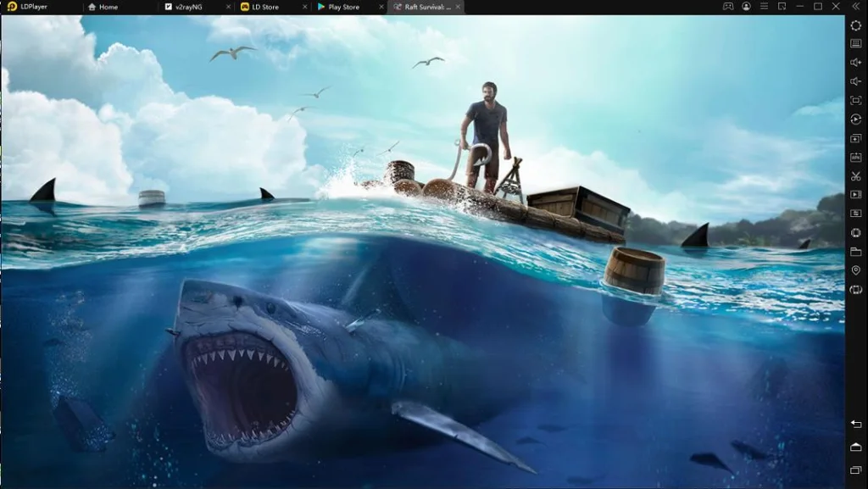Open multi-instance add window icon
The height and width of the screenshot is (489, 868).
[x=856, y=138]
